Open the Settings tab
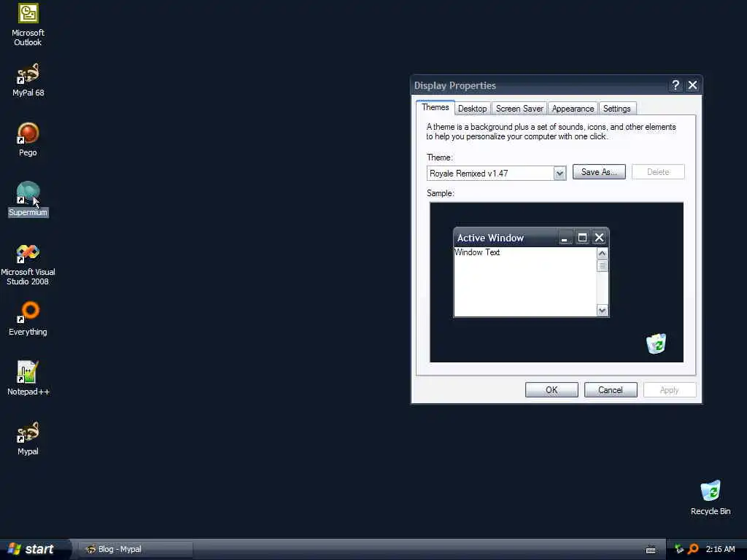Screen dimensions: 747x560 point(617,109)
